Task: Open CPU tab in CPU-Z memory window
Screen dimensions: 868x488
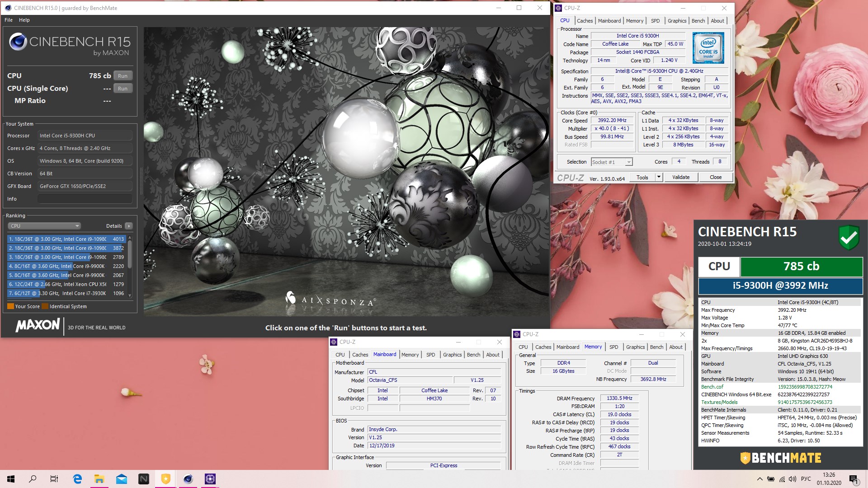Action: pyautogui.click(x=523, y=347)
